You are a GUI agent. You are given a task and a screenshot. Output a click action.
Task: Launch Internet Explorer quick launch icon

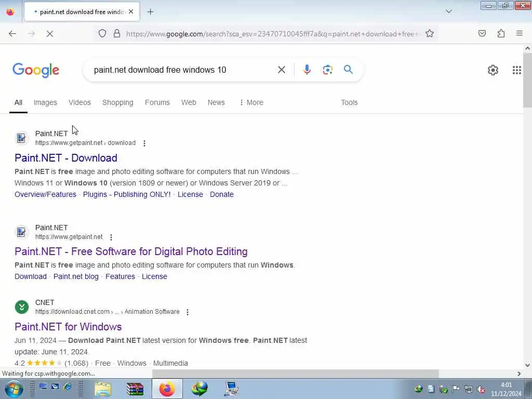tap(68, 387)
